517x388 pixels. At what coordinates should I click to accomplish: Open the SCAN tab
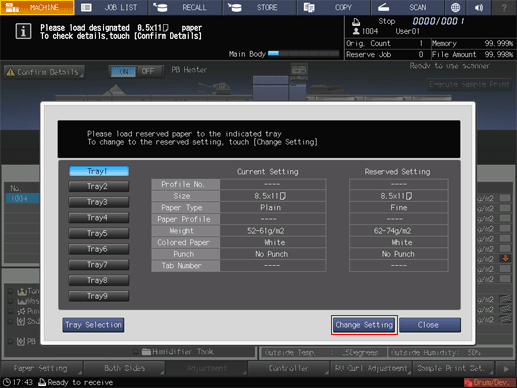pos(407,7)
